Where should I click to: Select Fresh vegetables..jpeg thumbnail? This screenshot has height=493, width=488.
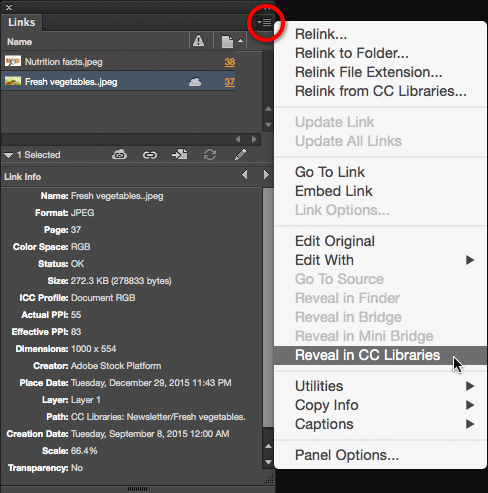pyautogui.click(x=13, y=81)
